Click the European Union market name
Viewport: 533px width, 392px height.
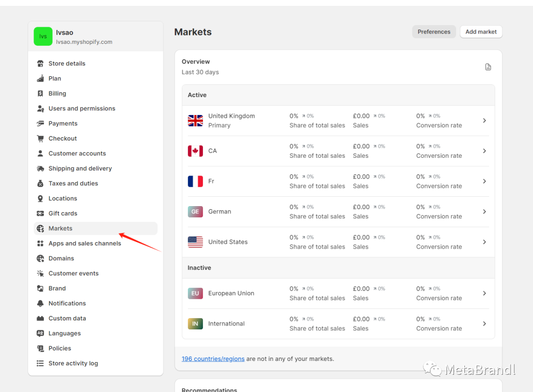pos(231,293)
